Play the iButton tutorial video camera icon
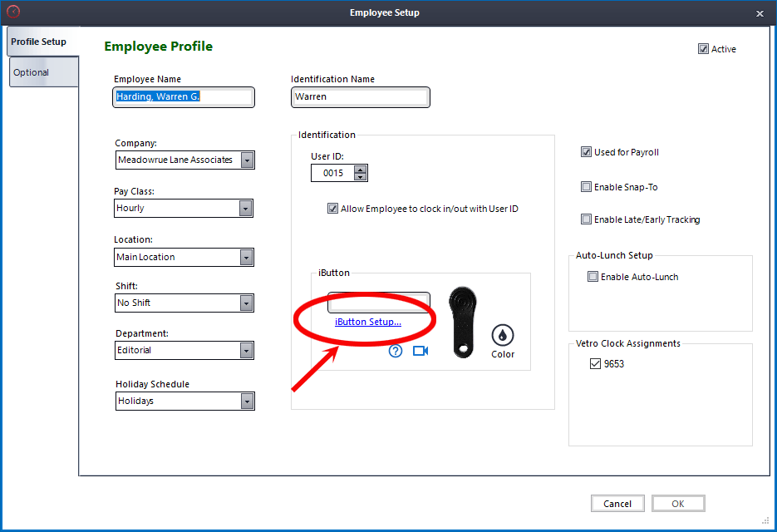The height and width of the screenshot is (532, 777). (x=420, y=351)
